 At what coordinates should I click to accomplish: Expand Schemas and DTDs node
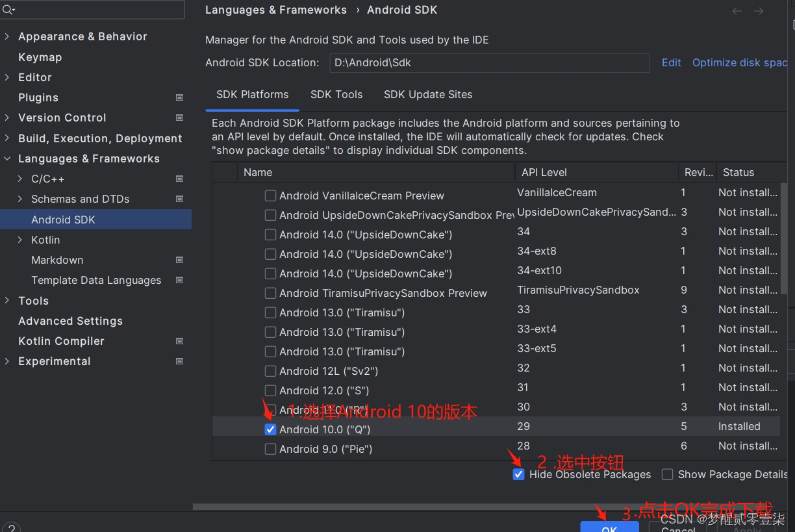20,199
